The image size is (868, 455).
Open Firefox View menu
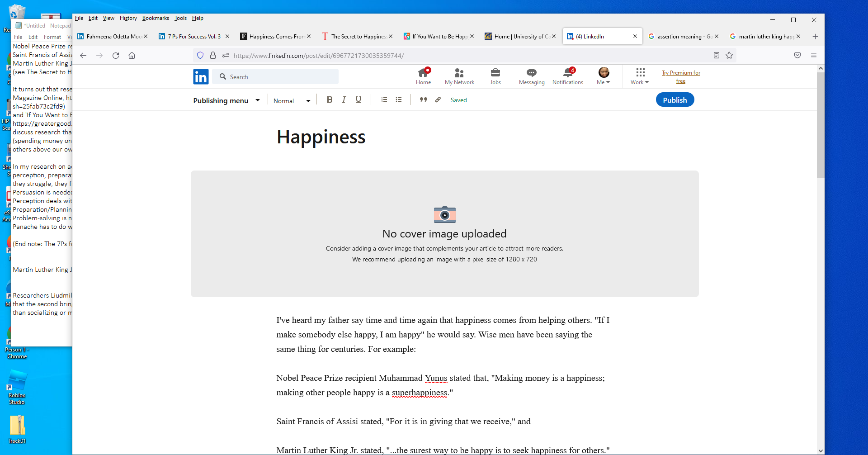tap(108, 18)
